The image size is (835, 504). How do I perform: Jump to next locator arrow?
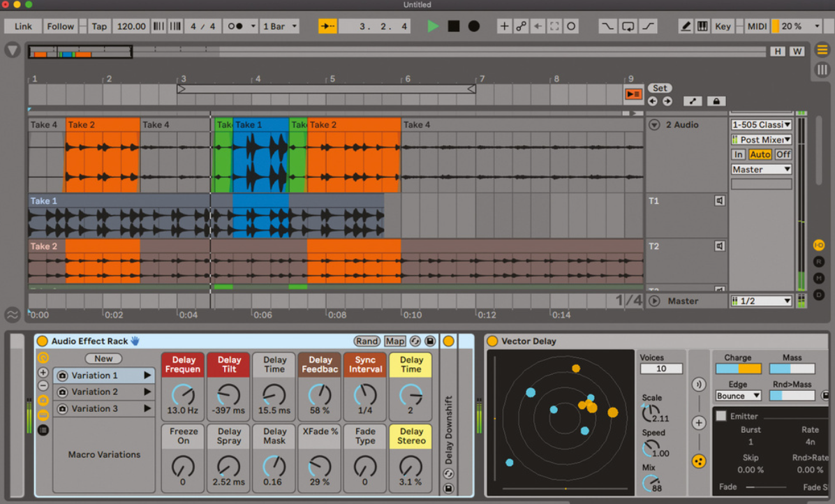[x=667, y=101]
